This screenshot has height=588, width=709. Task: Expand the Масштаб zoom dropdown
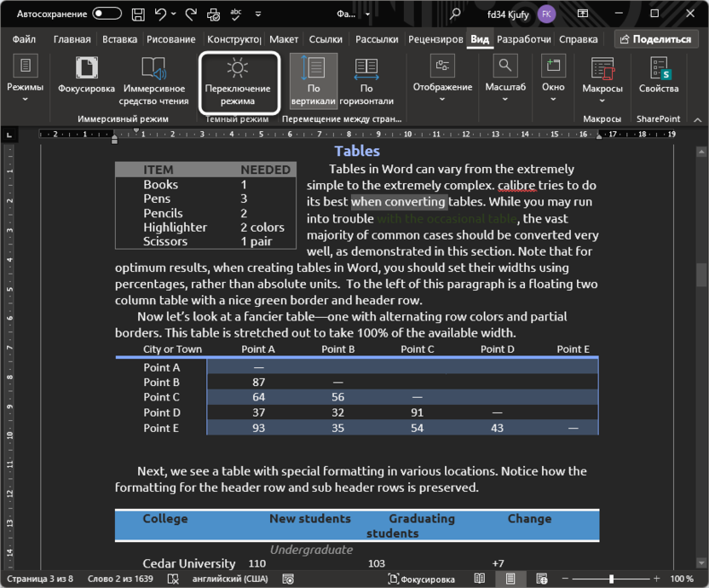[505, 78]
